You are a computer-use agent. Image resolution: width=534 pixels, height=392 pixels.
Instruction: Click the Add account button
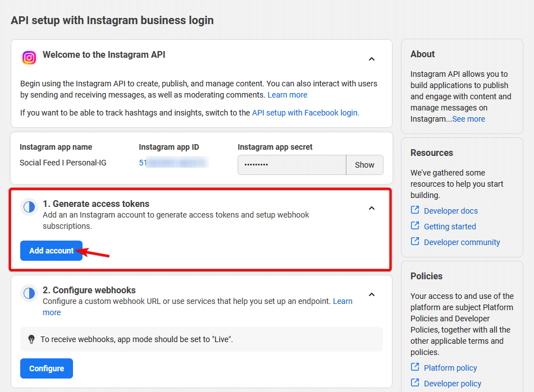tap(51, 251)
